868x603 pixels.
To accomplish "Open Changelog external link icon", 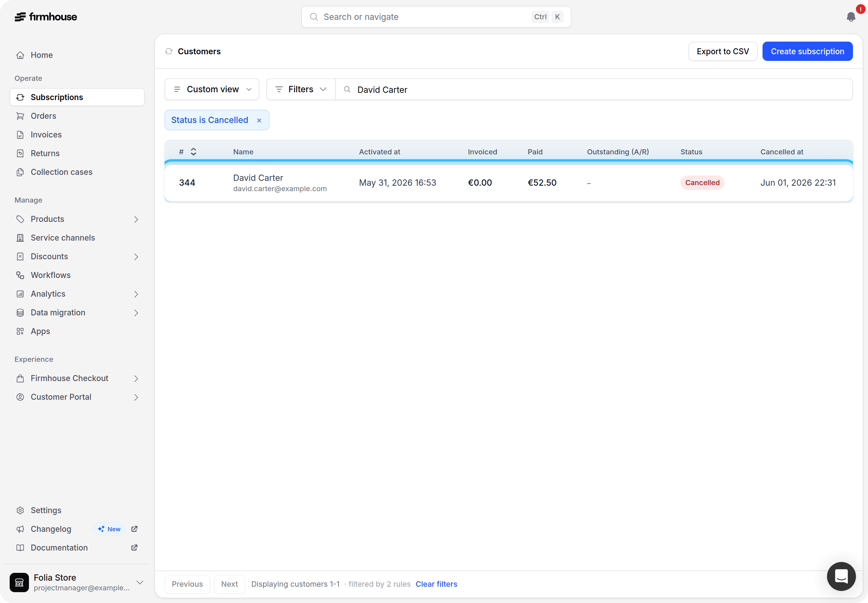I will point(134,529).
